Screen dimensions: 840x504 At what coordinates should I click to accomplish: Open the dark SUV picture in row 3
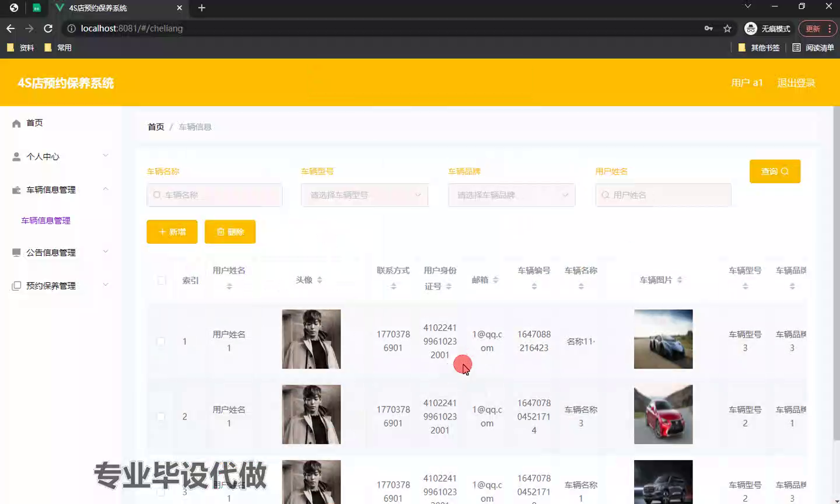click(663, 482)
